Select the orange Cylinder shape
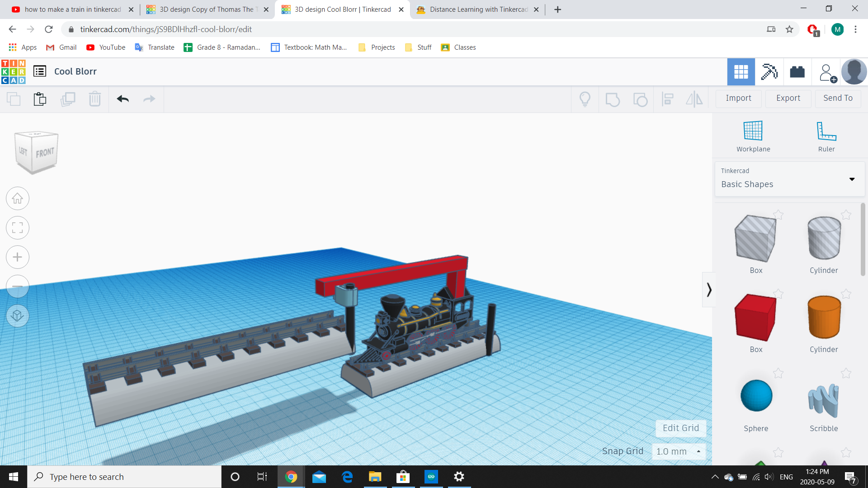868x488 pixels. [824, 317]
